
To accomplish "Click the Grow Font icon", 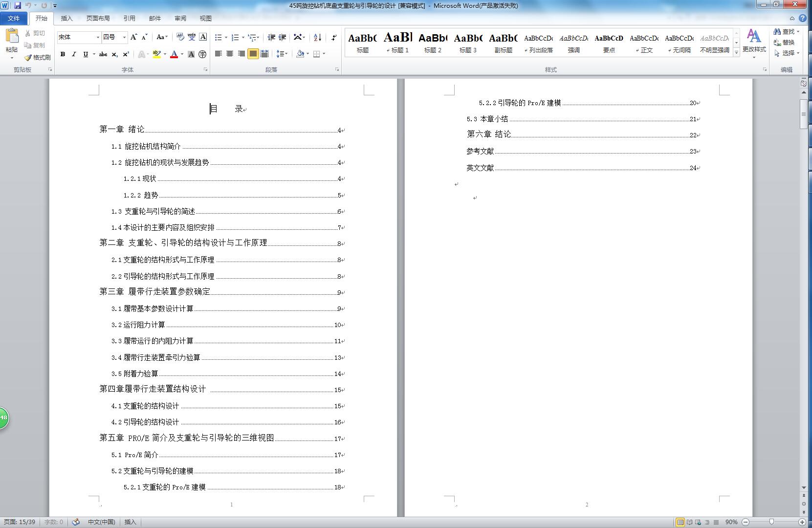I will coord(133,37).
